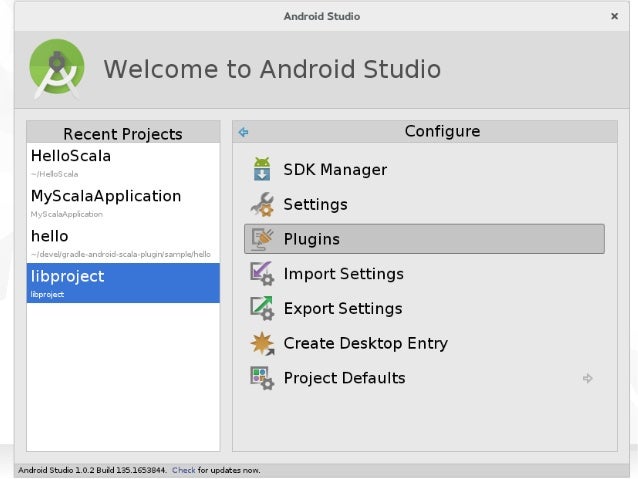The width and height of the screenshot is (638, 479).
Task: Open the hello recent project
Action: [x=123, y=243]
